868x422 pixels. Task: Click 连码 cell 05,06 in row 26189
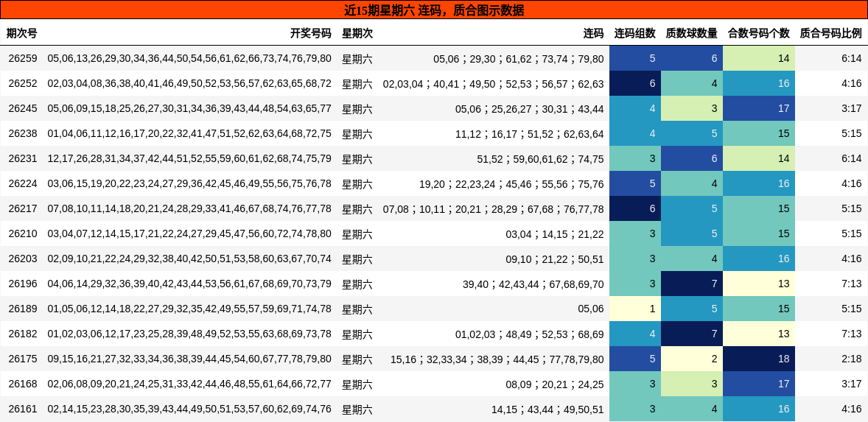[x=591, y=309]
